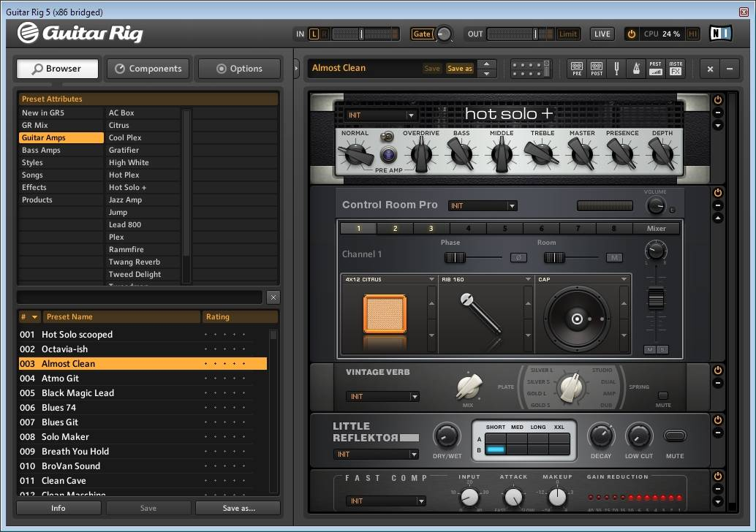
Task: Enable the noise Gate
Action: [422, 34]
